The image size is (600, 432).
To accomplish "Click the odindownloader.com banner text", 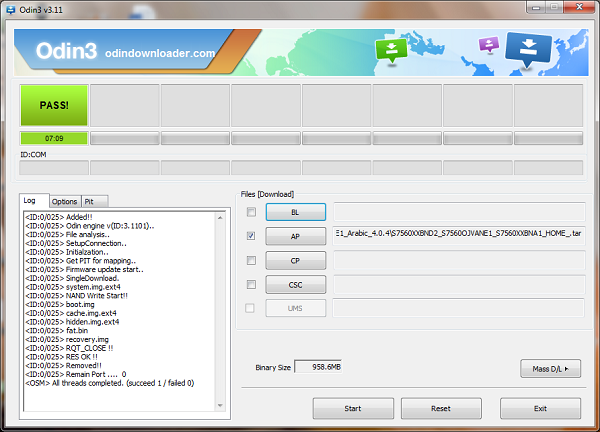I will pyautogui.click(x=160, y=53).
